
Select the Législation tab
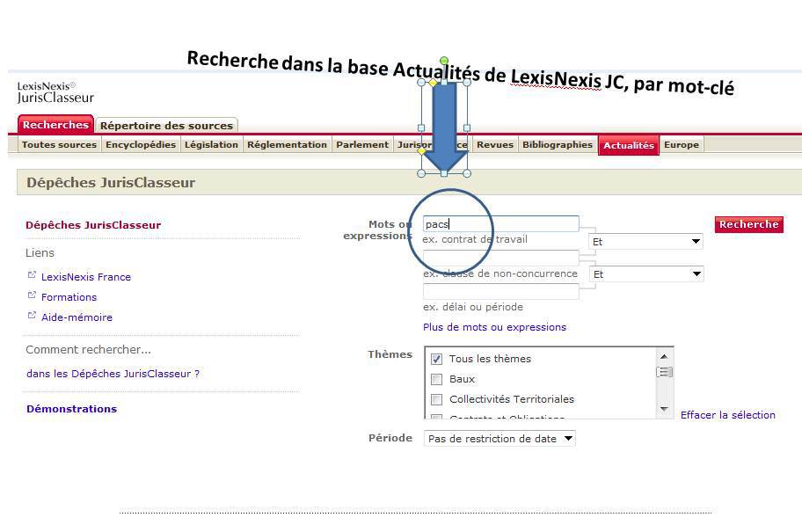tap(211, 145)
